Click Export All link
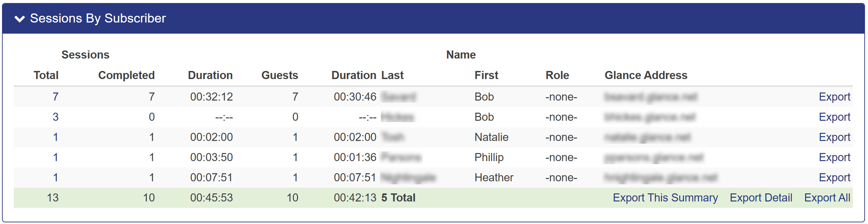This screenshot has height=224, width=868. click(827, 198)
